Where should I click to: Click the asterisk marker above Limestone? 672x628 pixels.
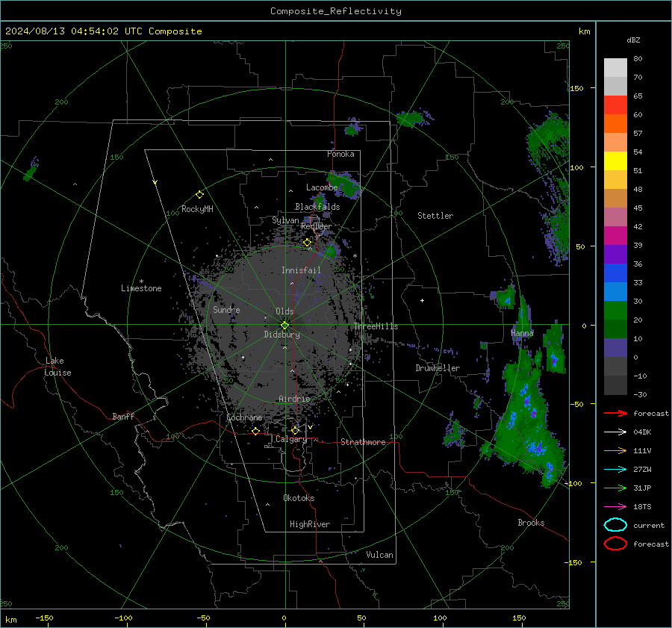(x=141, y=282)
